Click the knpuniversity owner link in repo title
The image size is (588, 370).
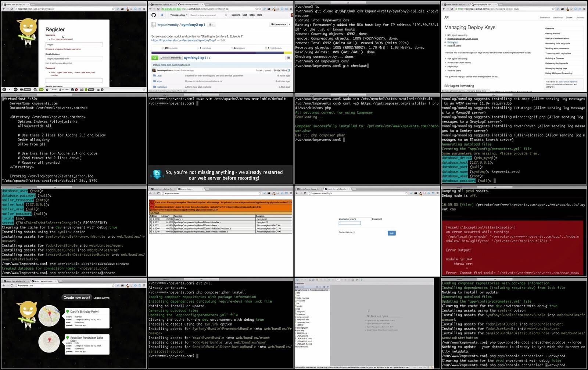[x=168, y=25]
